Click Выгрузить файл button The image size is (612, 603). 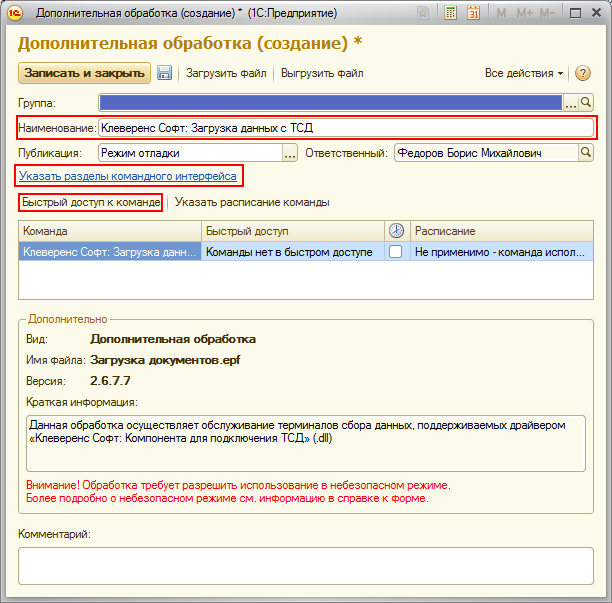pos(322,73)
